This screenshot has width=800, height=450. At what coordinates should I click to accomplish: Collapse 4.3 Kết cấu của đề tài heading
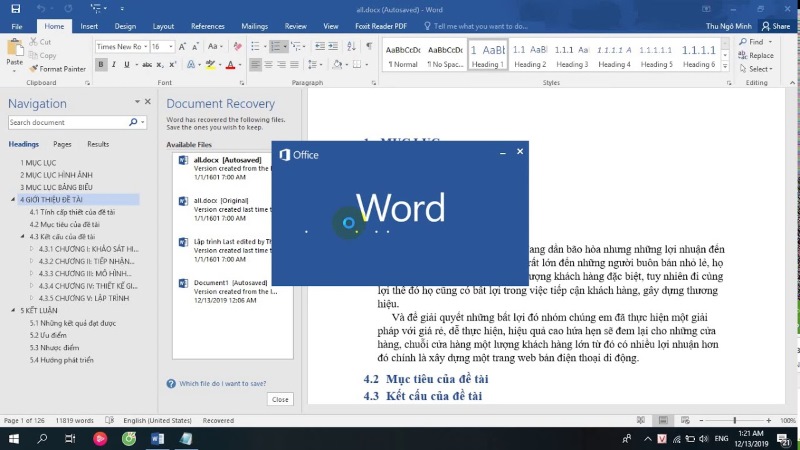[x=22, y=237]
